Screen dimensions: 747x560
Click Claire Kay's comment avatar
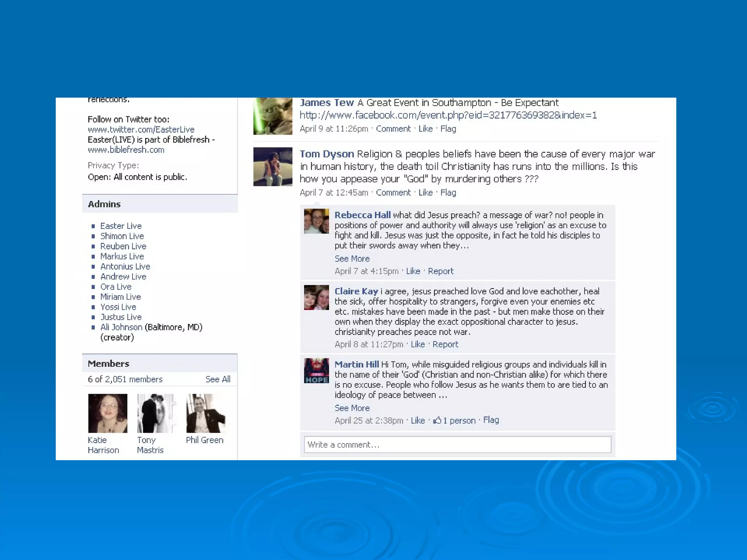click(316, 297)
